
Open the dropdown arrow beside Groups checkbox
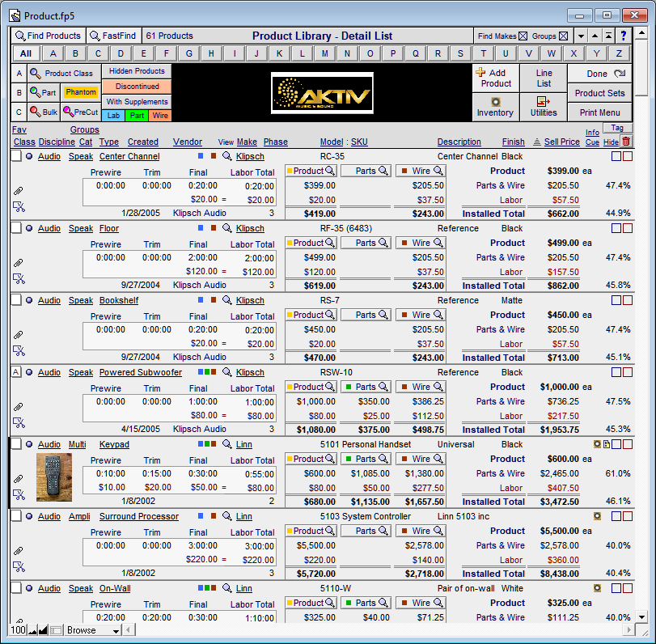tap(581, 36)
